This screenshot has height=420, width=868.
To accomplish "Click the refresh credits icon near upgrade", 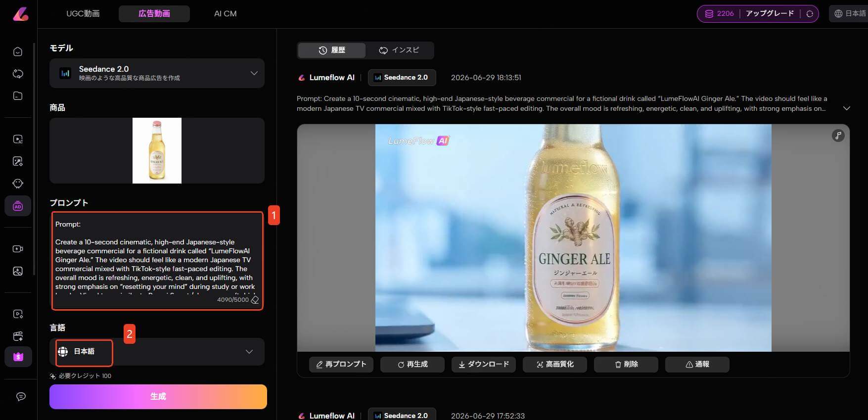I will tap(810, 14).
